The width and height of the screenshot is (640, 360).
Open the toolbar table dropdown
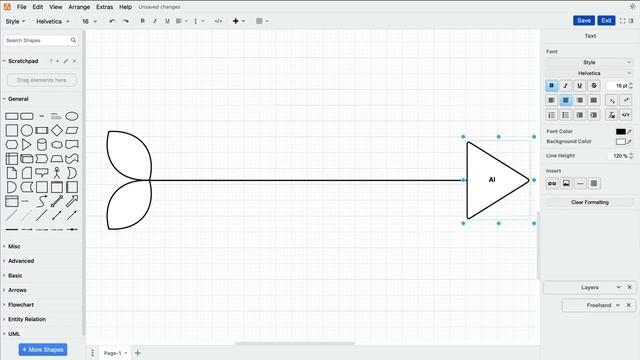point(262,21)
